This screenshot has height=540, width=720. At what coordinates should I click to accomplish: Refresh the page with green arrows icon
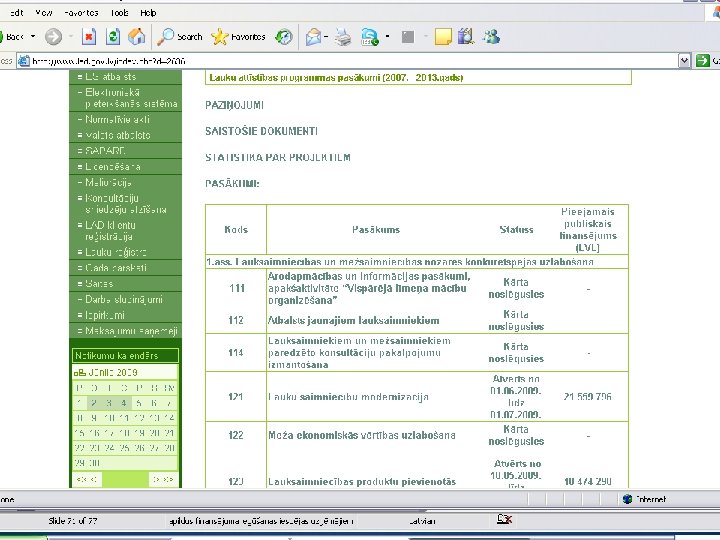(x=113, y=37)
